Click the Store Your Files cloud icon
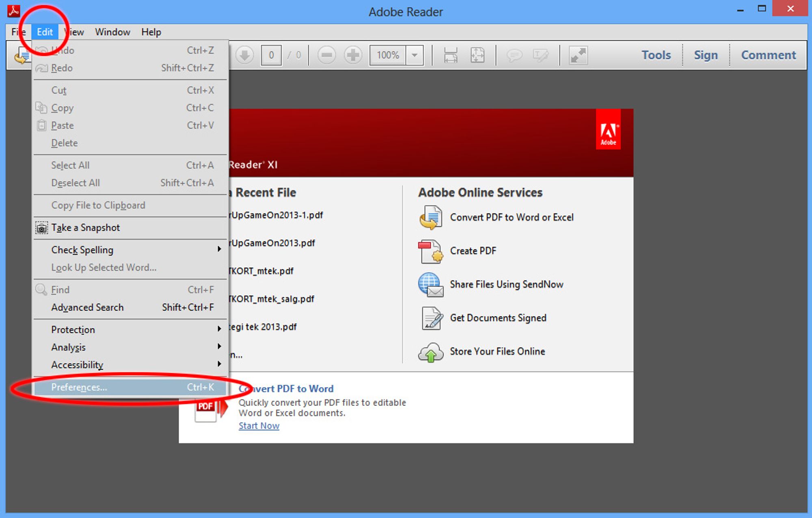Image resolution: width=812 pixels, height=518 pixels. 431,352
